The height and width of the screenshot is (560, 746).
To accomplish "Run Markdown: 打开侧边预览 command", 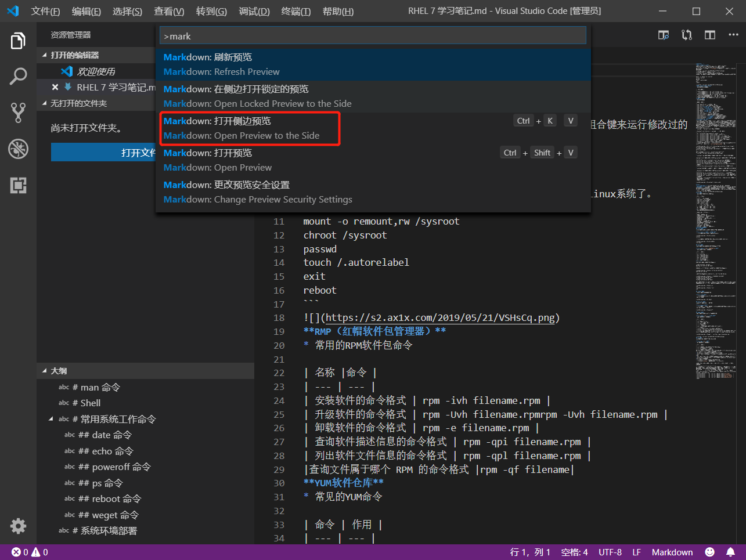I will pyautogui.click(x=373, y=128).
